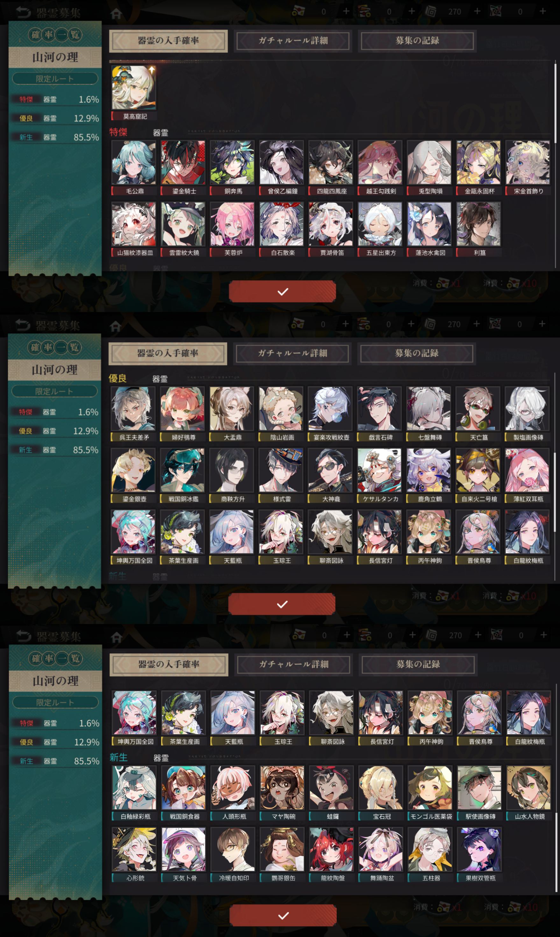Open the 宋金首飾り thumbnail
This screenshot has height=937, width=560.
(528, 162)
